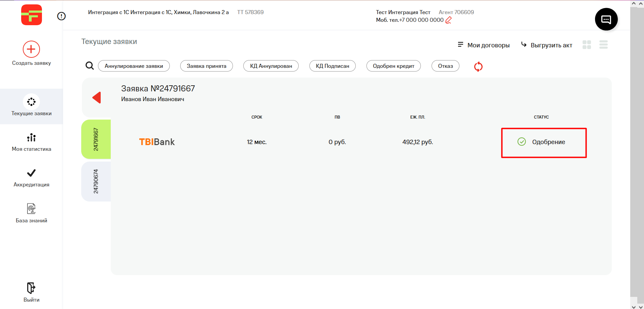
Task: Click the 0 руб. down payment value
Action: point(337,142)
